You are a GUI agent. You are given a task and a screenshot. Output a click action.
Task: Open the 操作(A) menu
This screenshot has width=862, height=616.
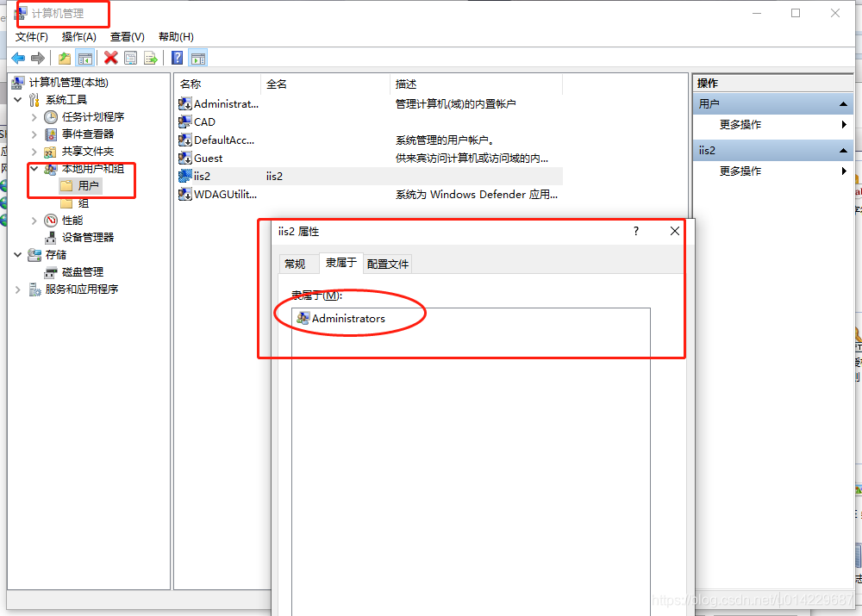pyautogui.click(x=78, y=37)
